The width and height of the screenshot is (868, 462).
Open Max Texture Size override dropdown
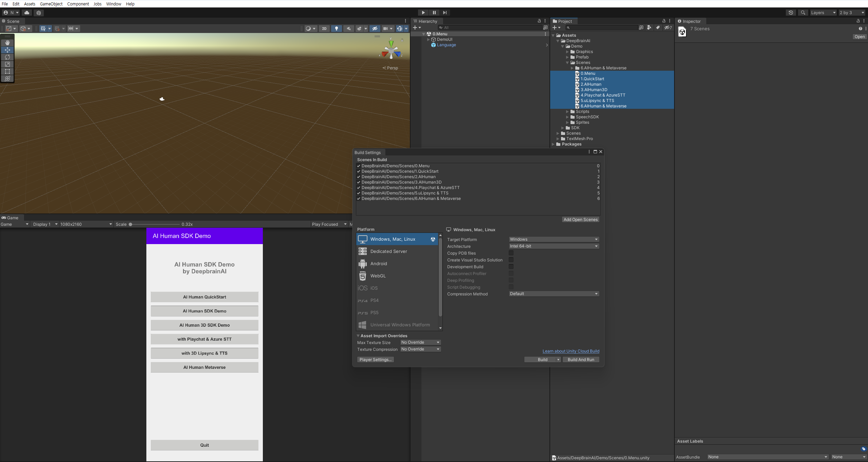[420, 342]
